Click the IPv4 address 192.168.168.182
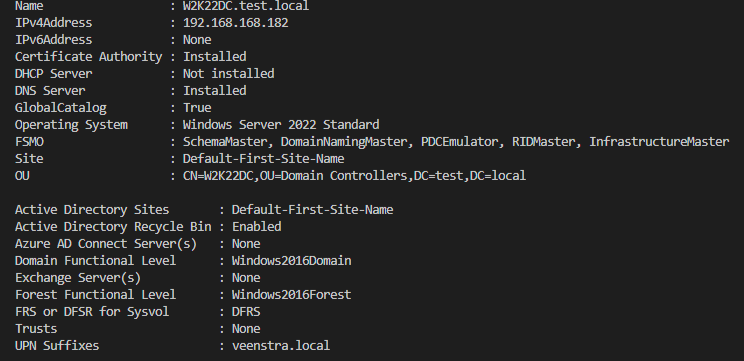 click(x=236, y=23)
